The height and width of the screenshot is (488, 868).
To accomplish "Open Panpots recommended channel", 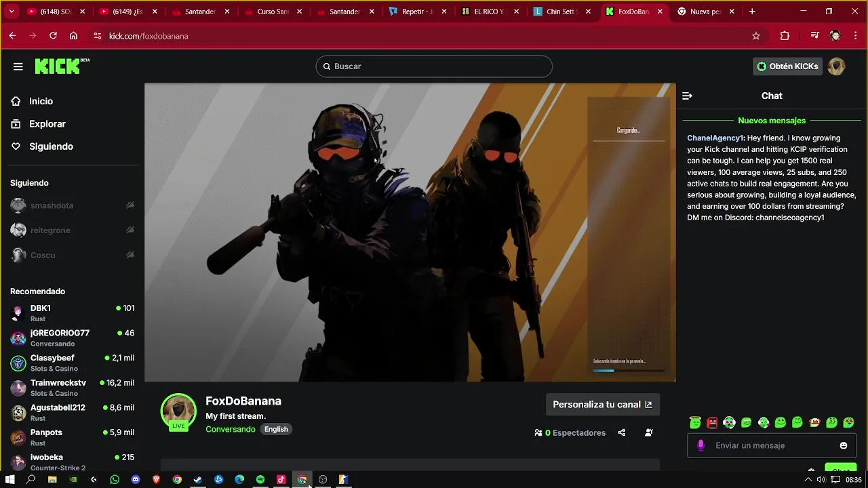I will 73,437.
